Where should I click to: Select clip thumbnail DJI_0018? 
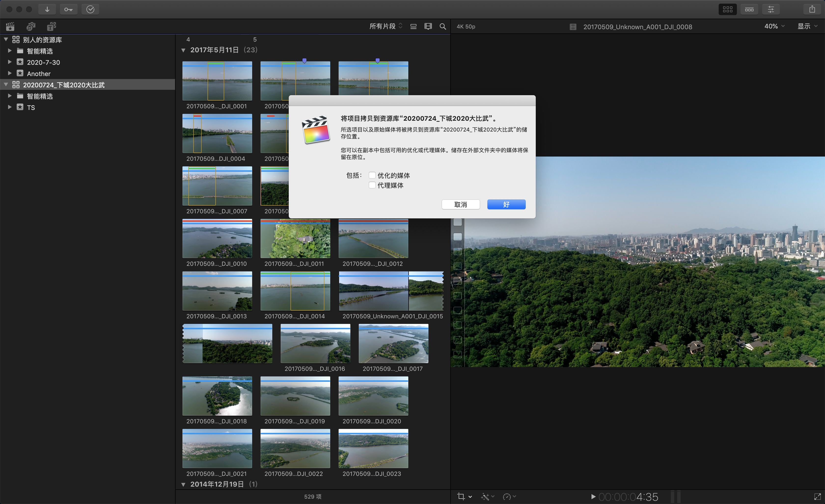click(x=217, y=396)
